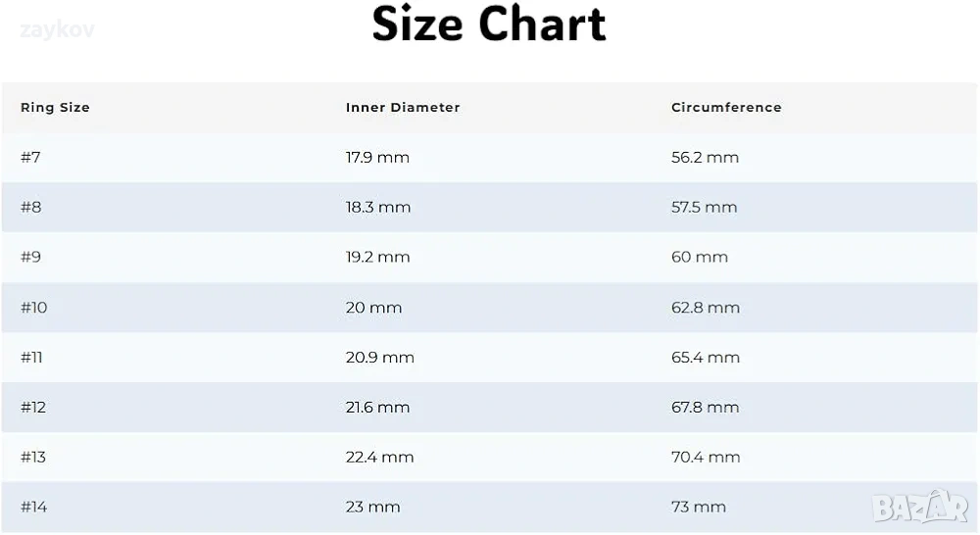Image resolution: width=980 pixels, height=535 pixels.
Task: Select the 21.6 mm diameter cell
Action: point(379,408)
